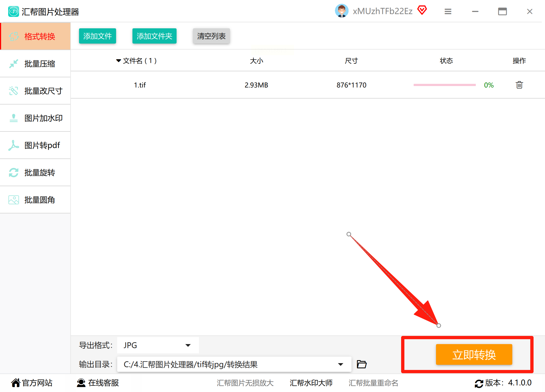The width and height of the screenshot is (545, 392).
Task: Toggle the file name column sort arrow
Action: coord(119,61)
